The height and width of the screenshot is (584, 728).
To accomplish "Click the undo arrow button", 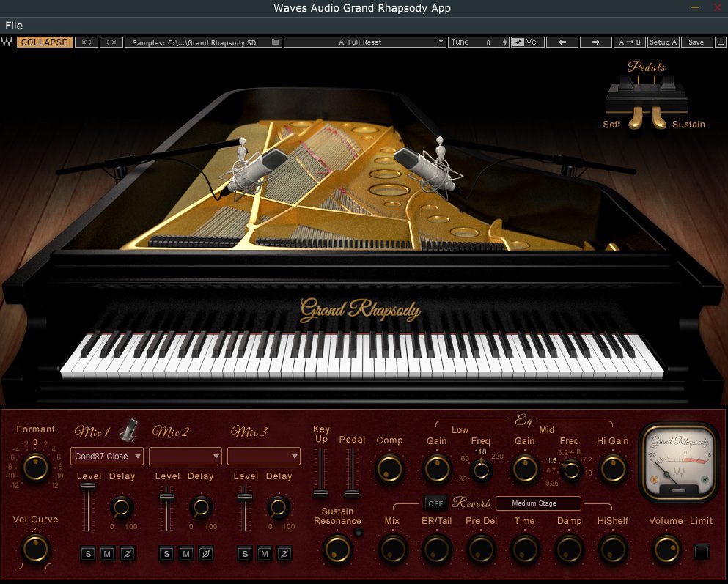I will (x=87, y=42).
